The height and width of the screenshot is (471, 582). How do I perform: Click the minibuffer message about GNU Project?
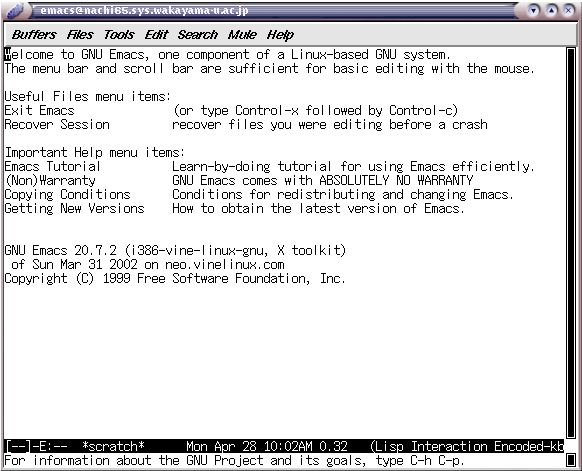(234, 461)
